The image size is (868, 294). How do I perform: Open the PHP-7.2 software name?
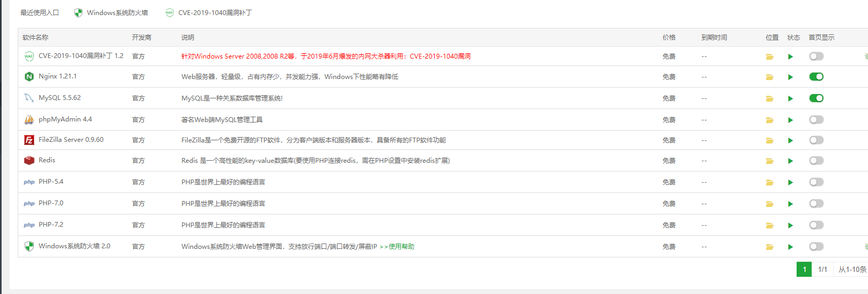[51, 225]
